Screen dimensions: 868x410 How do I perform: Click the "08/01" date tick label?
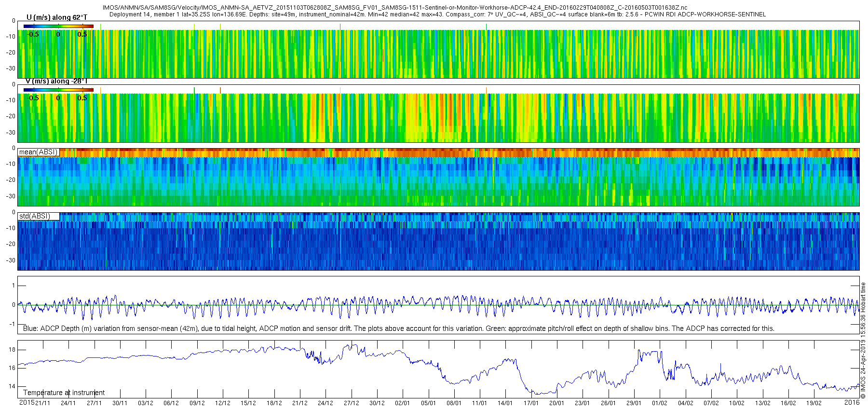(454, 403)
